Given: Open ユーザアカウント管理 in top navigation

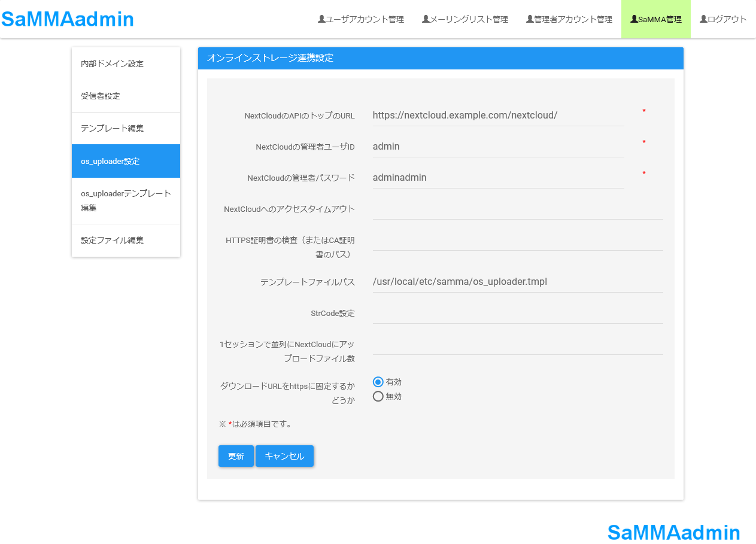Looking at the screenshot, I should [x=360, y=19].
